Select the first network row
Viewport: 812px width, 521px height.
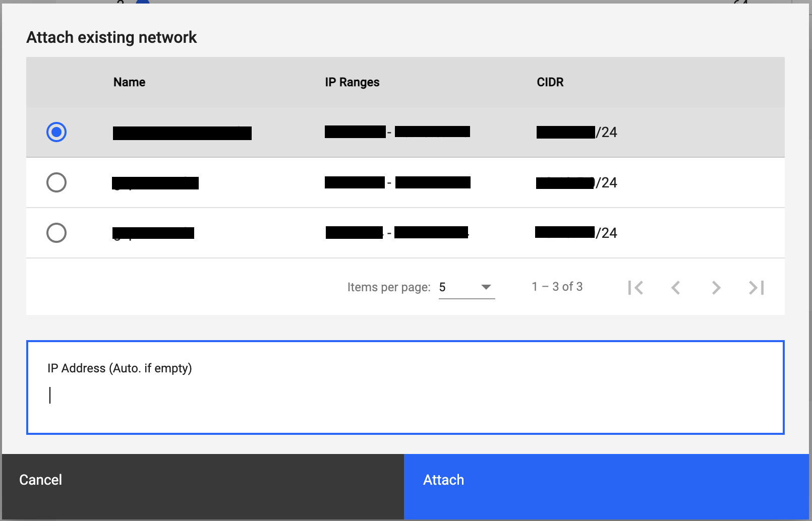[x=353, y=132]
